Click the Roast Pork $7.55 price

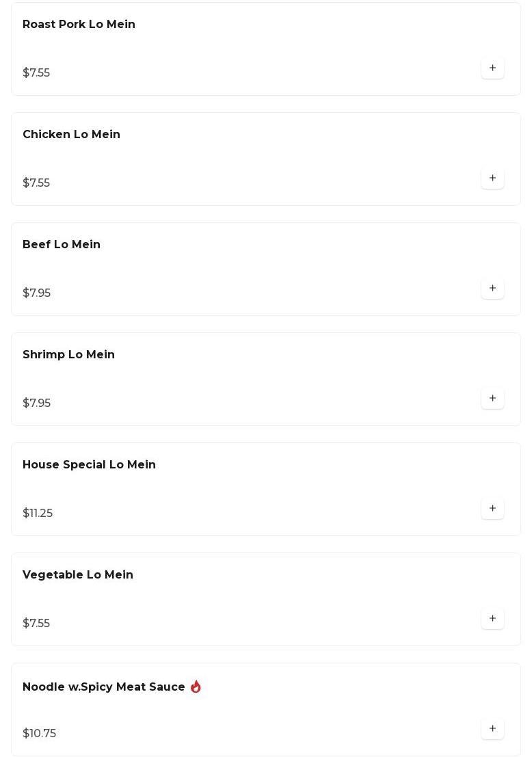pos(36,72)
